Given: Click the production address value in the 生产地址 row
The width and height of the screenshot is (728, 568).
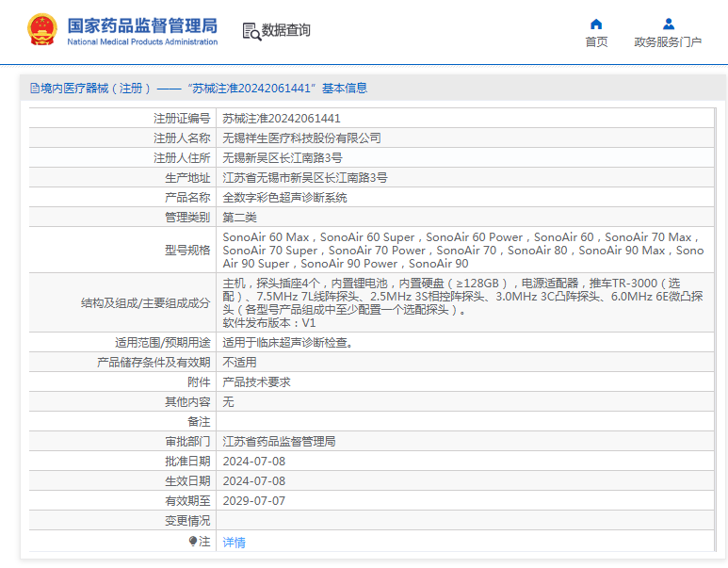Looking at the screenshot, I should (x=304, y=177).
